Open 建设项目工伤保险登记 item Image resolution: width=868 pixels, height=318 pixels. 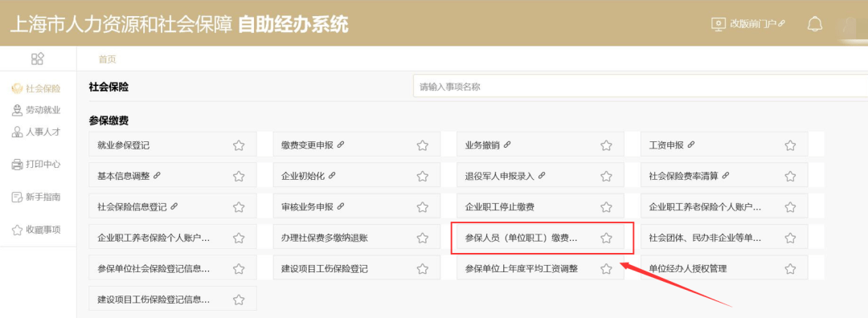pyautogui.click(x=357, y=269)
